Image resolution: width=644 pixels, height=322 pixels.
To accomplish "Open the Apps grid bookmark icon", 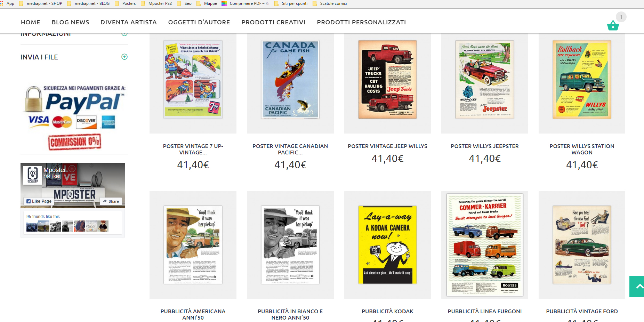I will tap(2, 3).
